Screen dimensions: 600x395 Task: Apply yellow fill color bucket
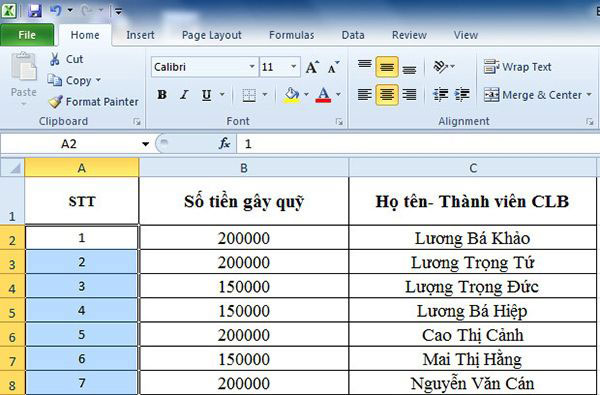pos(292,95)
